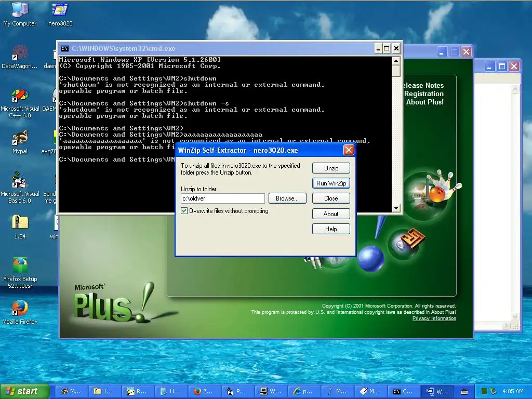
Task: Close WinZip Self-Extractor with red X
Action: point(349,150)
